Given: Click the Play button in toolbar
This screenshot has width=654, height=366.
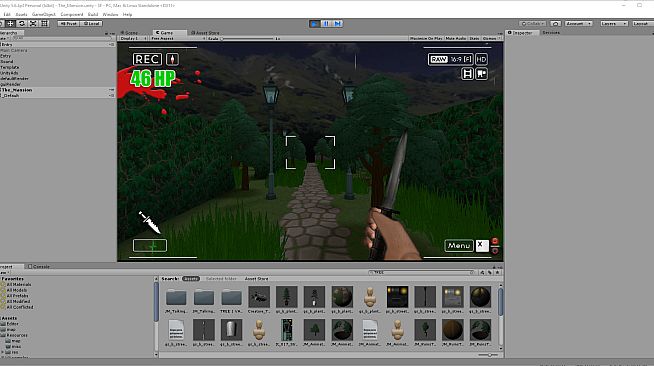Looking at the screenshot, I should point(314,24).
